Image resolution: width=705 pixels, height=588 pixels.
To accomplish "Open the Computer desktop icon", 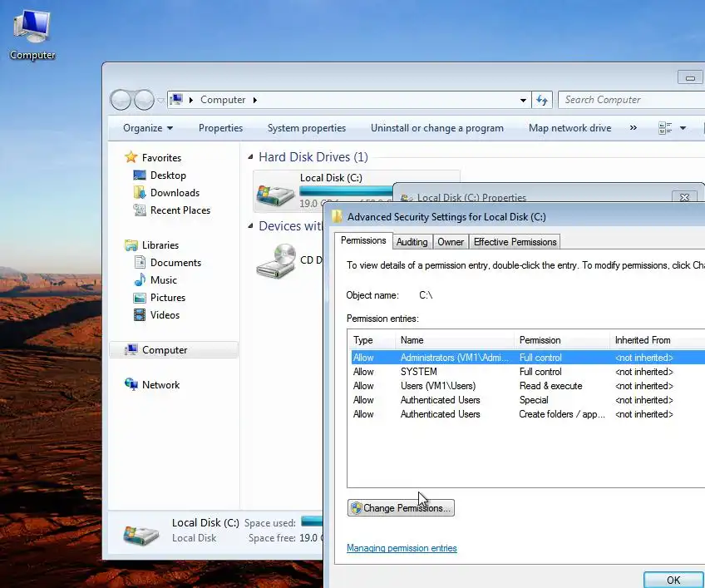I will (32, 34).
